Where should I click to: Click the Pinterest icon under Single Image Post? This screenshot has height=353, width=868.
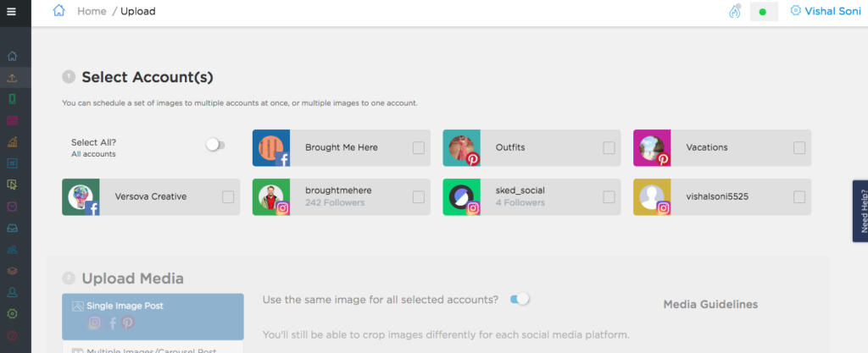click(128, 323)
